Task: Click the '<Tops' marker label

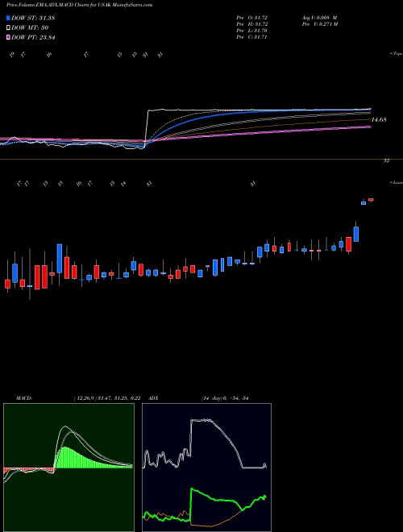Action: click(x=397, y=54)
